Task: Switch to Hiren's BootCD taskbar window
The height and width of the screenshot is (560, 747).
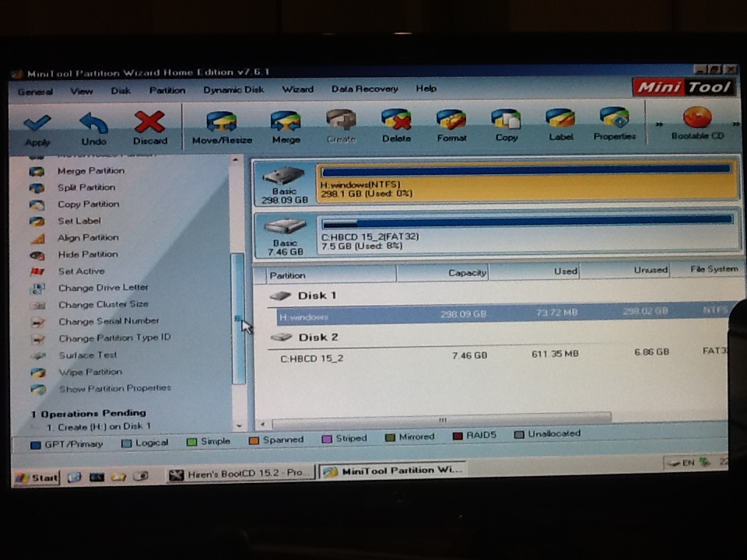Action: (241, 474)
